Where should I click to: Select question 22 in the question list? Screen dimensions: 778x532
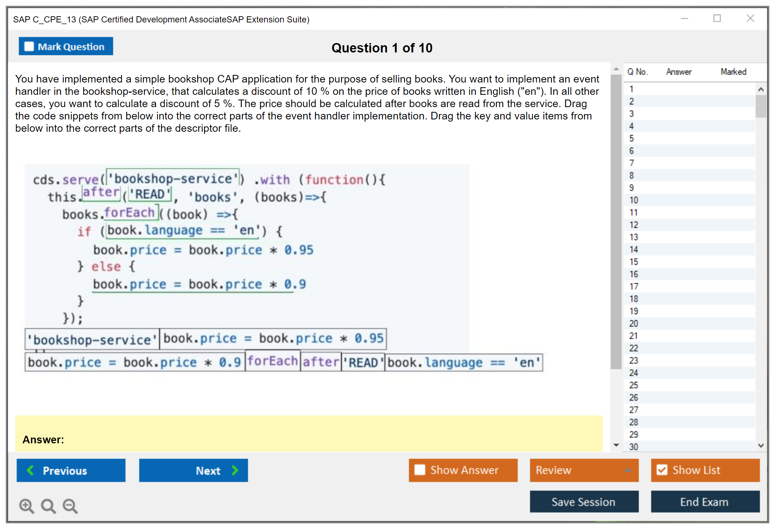pyautogui.click(x=634, y=348)
